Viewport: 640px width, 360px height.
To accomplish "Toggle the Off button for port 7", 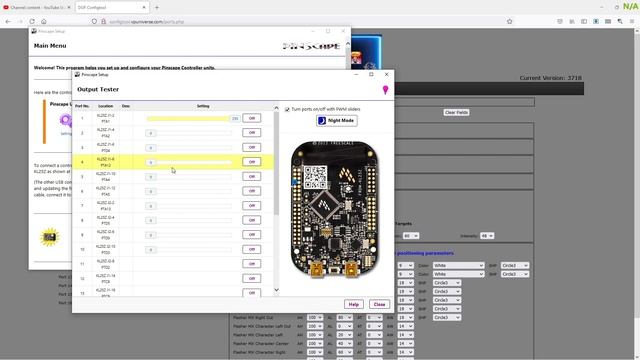I will pyautogui.click(x=251, y=206).
